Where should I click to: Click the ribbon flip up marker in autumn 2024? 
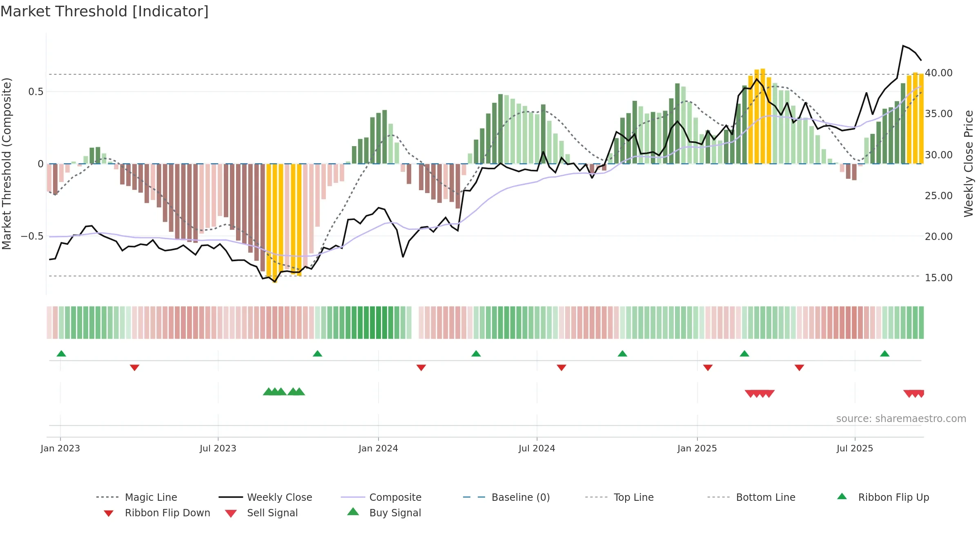point(622,353)
